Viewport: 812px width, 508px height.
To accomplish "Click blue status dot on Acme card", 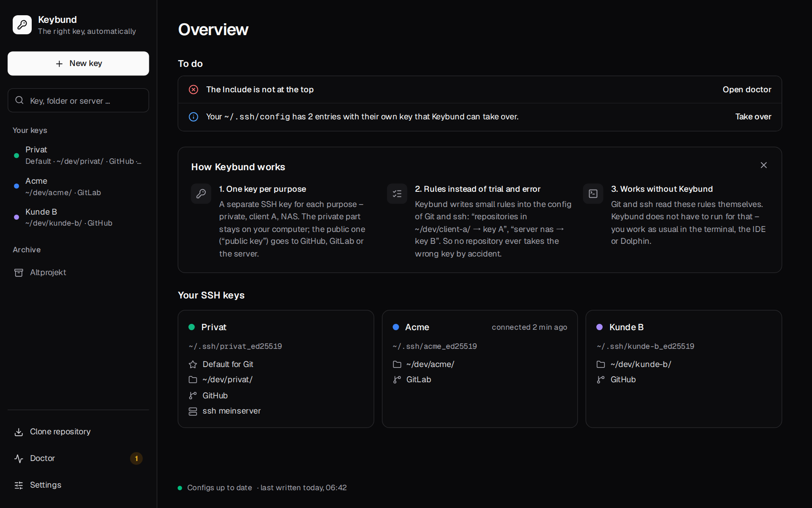I will point(396,327).
